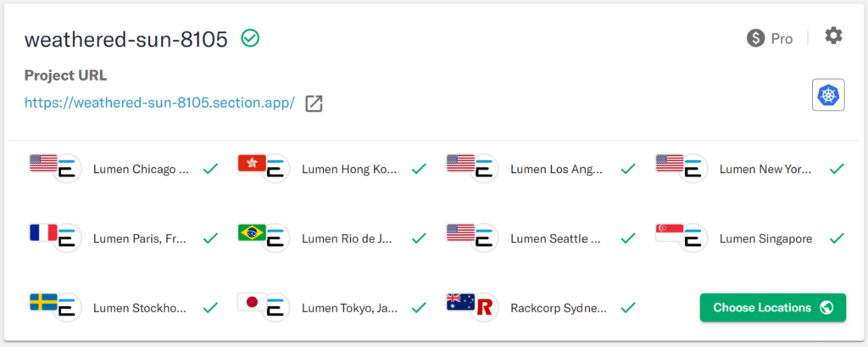Click the Hong Kong flag icon

(x=252, y=164)
